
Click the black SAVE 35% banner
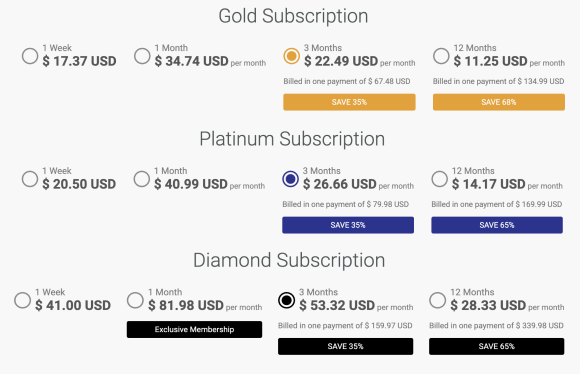(x=345, y=346)
